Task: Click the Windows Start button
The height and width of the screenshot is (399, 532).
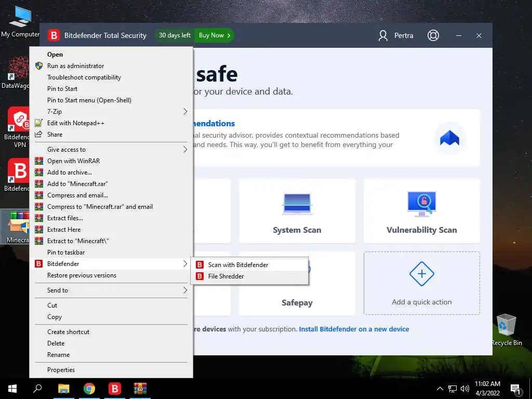Action: pyautogui.click(x=12, y=389)
